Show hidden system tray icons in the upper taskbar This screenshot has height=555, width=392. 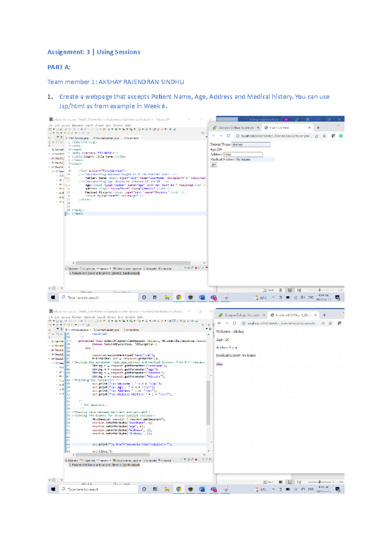pyautogui.click(x=273, y=297)
